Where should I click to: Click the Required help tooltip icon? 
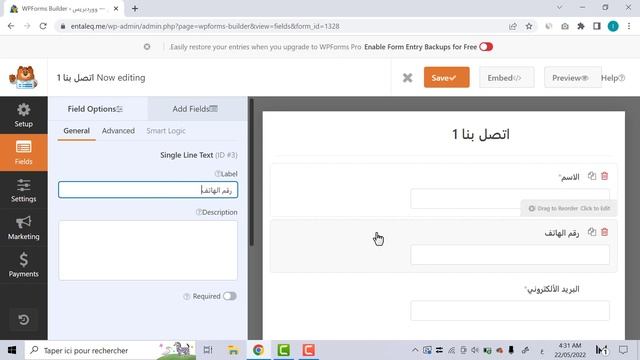tap(187, 296)
